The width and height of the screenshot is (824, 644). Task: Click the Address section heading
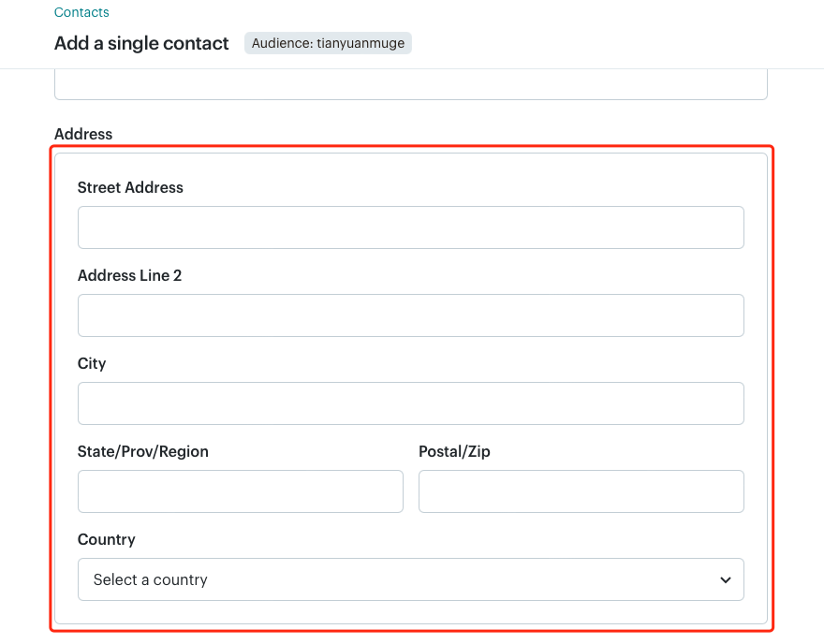click(83, 134)
